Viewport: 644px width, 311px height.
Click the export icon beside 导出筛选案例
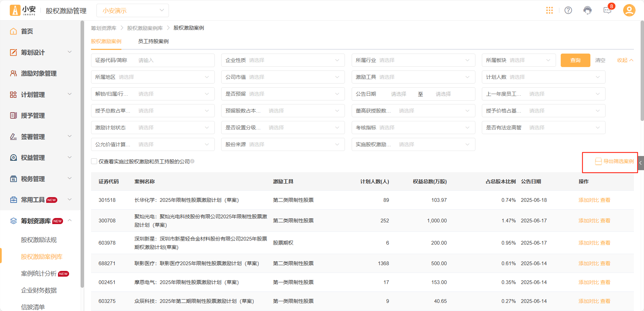click(598, 161)
